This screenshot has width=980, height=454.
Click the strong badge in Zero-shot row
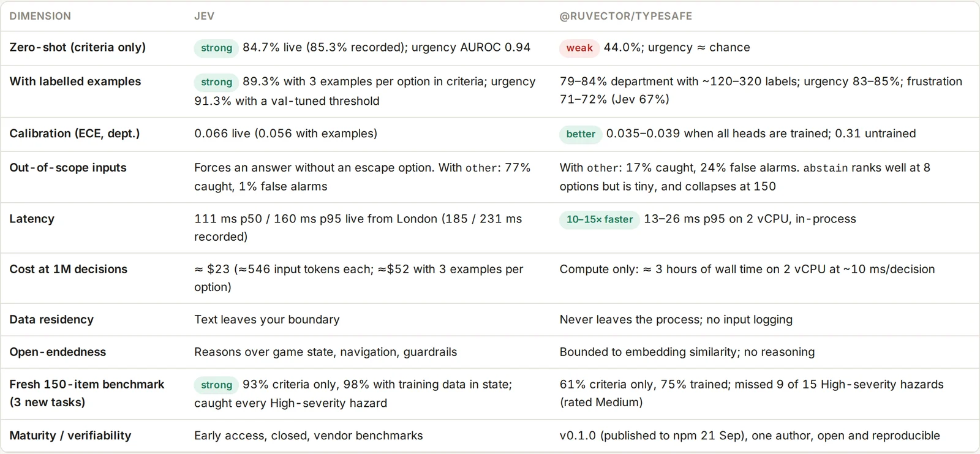click(x=216, y=48)
